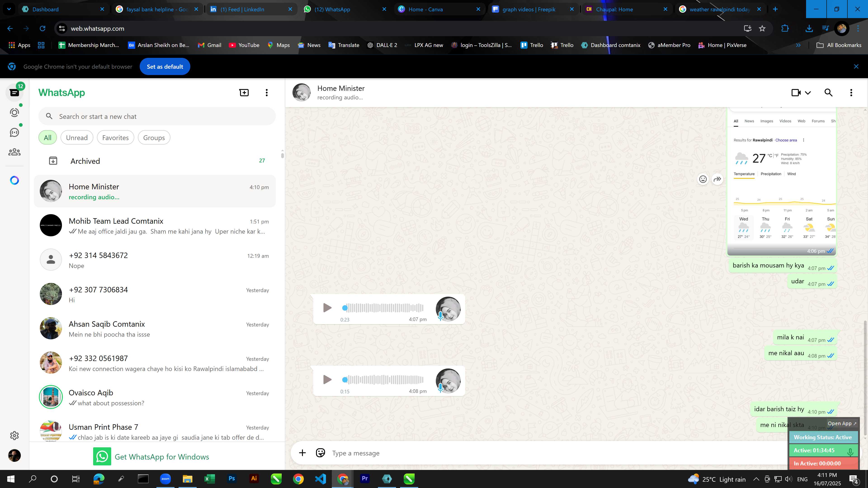The image size is (868, 488).
Task: Open the attach plus icon
Action: pyautogui.click(x=302, y=453)
